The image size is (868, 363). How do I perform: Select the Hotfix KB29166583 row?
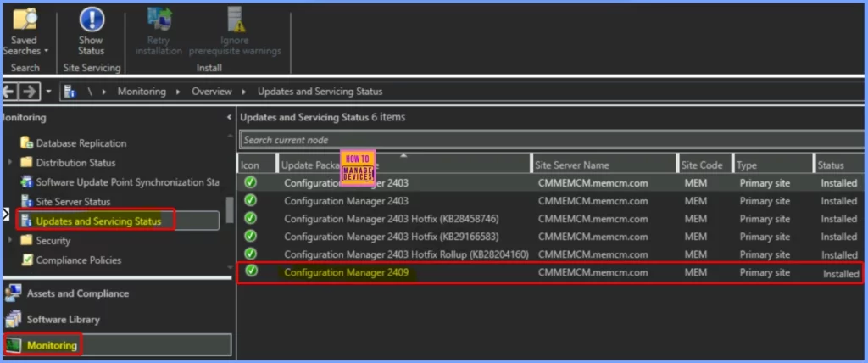click(x=550, y=237)
